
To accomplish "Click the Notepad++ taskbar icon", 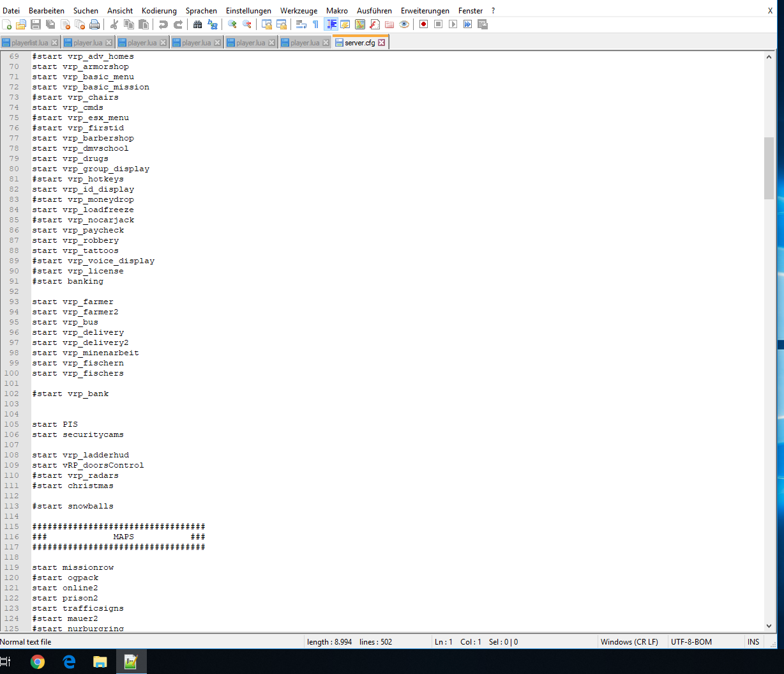I will (x=132, y=662).
